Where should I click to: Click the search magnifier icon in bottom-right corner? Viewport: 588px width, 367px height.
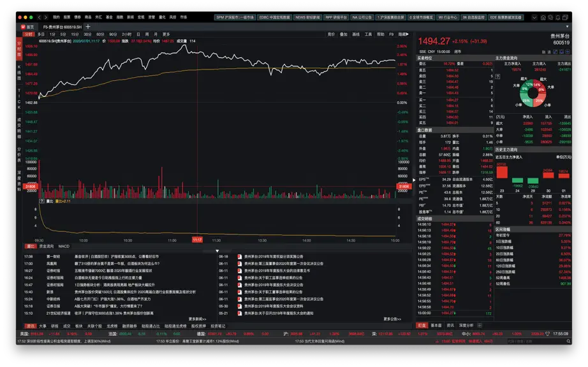[569, 341]
